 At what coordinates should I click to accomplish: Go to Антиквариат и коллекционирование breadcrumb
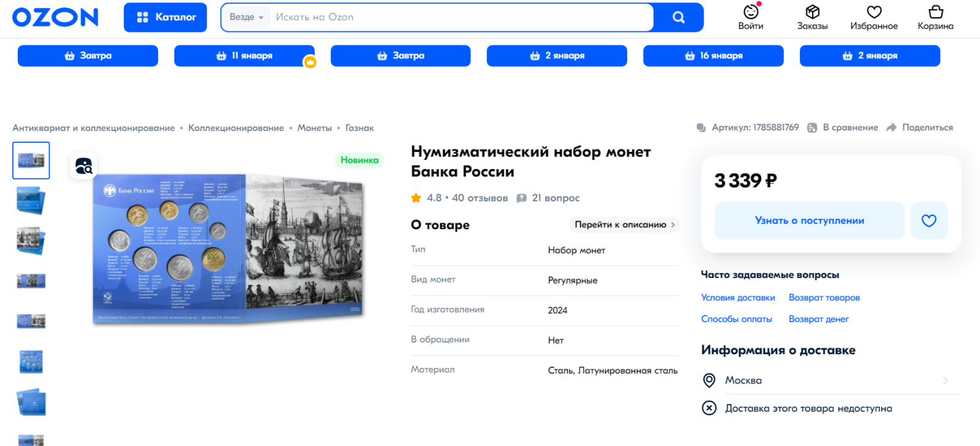pyautogui.click(x=94, y=128)
